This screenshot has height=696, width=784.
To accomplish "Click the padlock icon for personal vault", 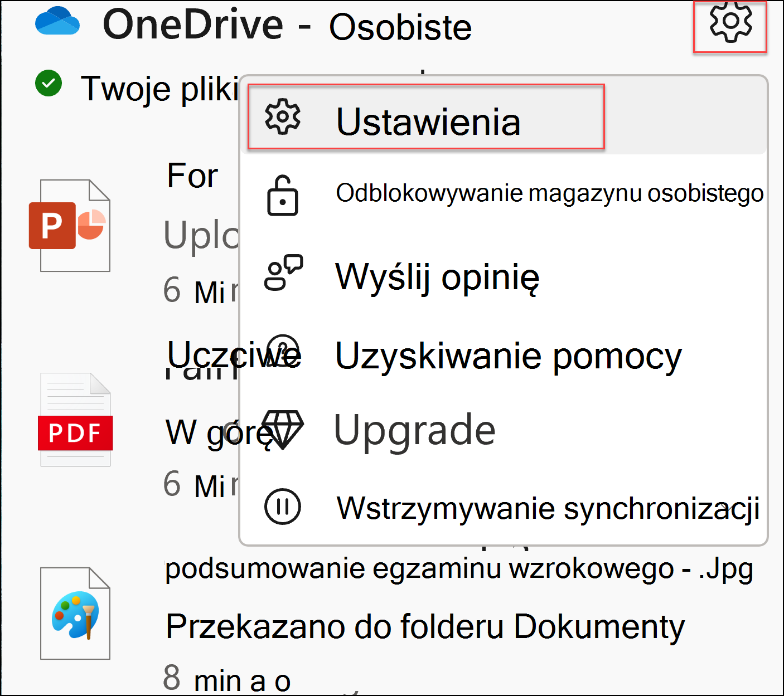I will pyautogui.click(x=283, y=196).
